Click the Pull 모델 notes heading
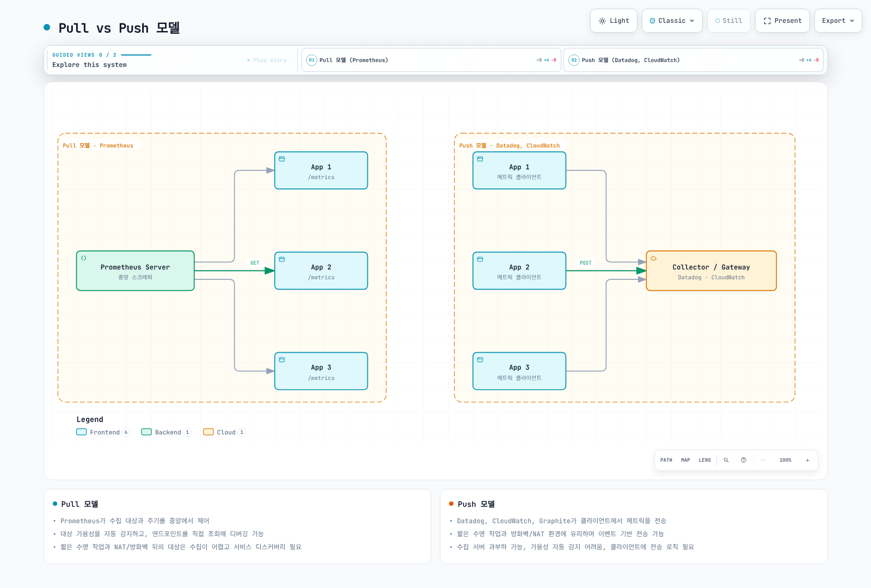The image size is (871, 588). pyautogui.click(x=79, y=504)
